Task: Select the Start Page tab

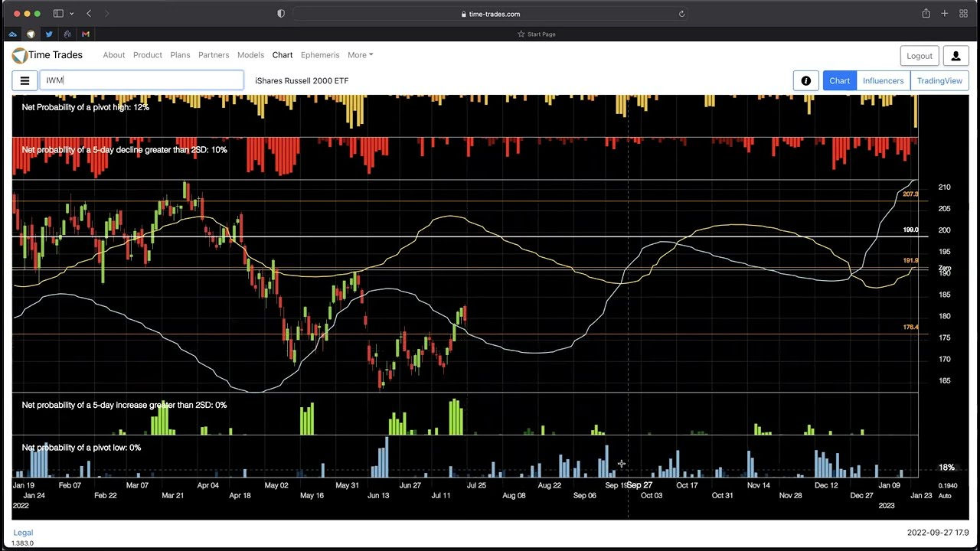Action: [x=536, y=34]
